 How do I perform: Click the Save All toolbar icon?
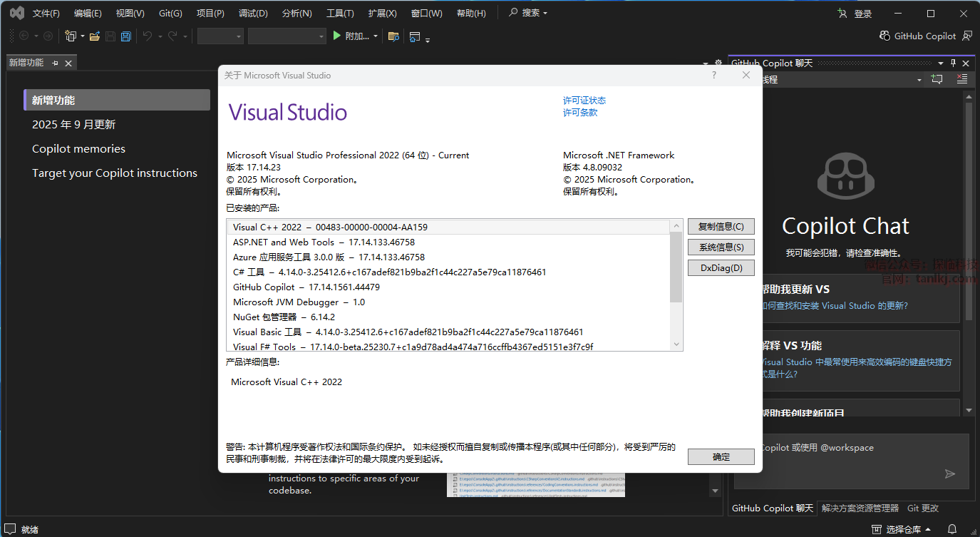click(x=126, y=36)
